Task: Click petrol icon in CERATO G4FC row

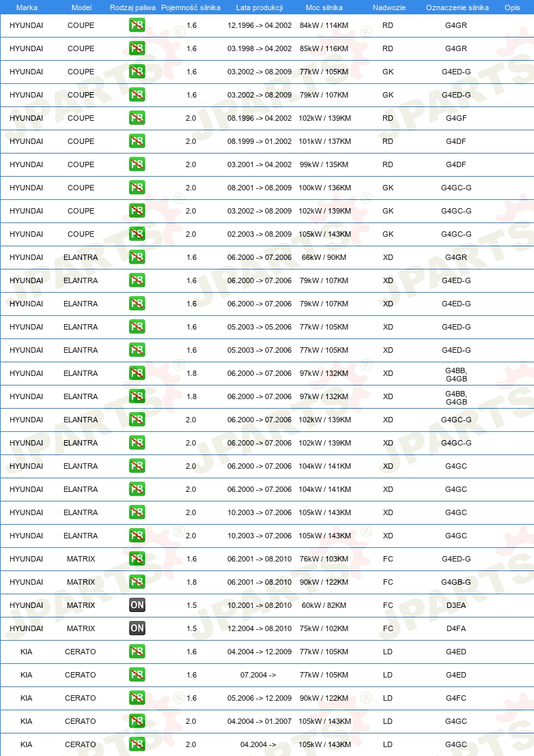Action: pyautogui.click(x=137, y=697)
